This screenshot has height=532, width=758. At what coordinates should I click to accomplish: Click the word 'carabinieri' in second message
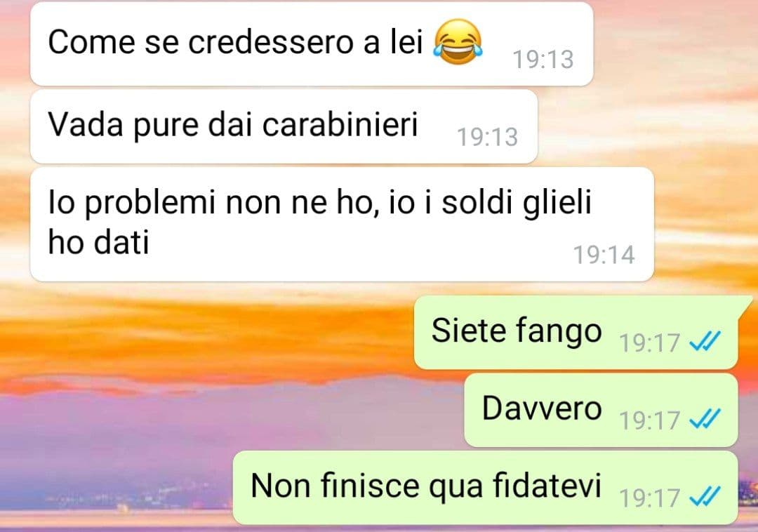point(340,125)
